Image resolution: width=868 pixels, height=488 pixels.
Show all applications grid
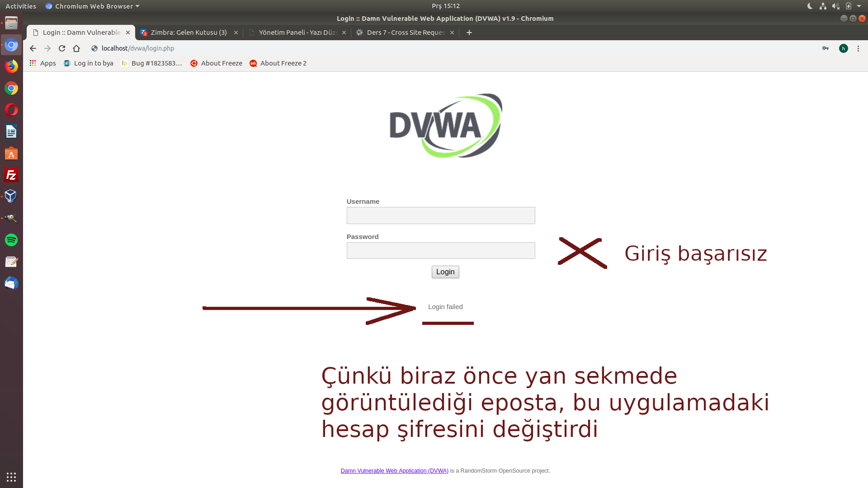(x=11, y=477)
